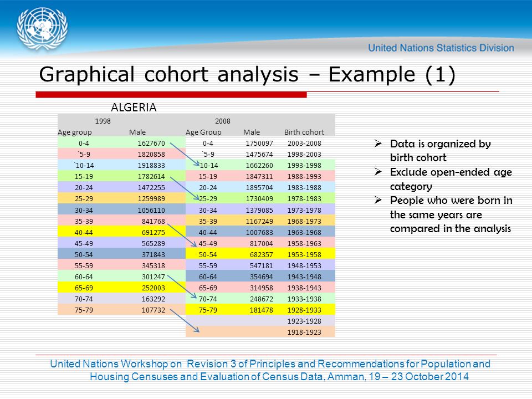This screenshot has width=532, height=399.
Task: Select the value 1895704
Action: [x=259, y=188]
